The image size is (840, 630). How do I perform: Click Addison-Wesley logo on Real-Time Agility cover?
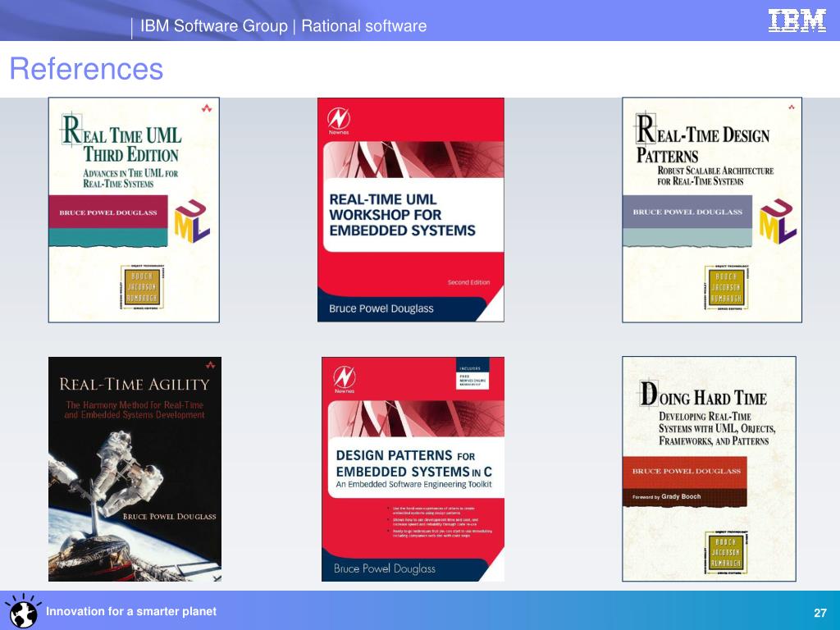[211, 365]
